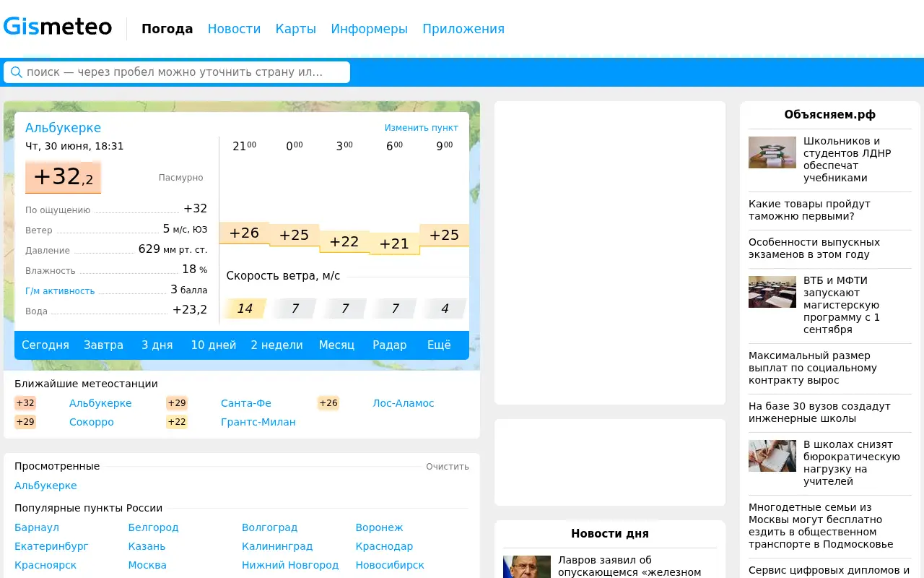This screenshot has height=578, width=924.
Task: Open Москва weather link
Action: coord(147,565)
